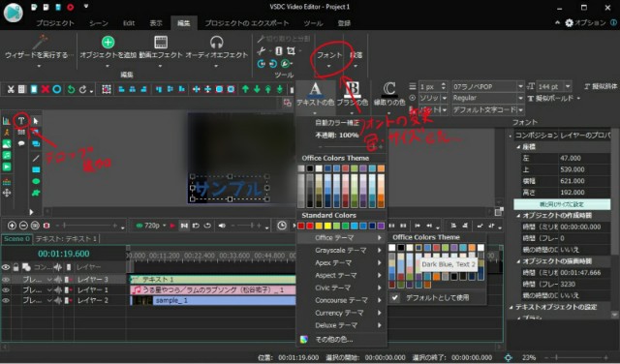Click the eye icon in timeline header
The width and height of the screenshot is (620, 364).
coord(6,267)
